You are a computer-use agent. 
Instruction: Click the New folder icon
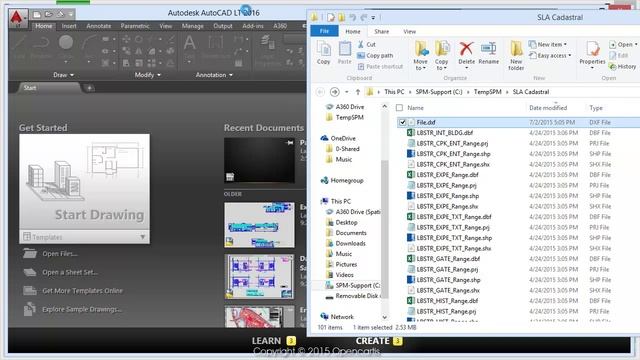[516, 49]
